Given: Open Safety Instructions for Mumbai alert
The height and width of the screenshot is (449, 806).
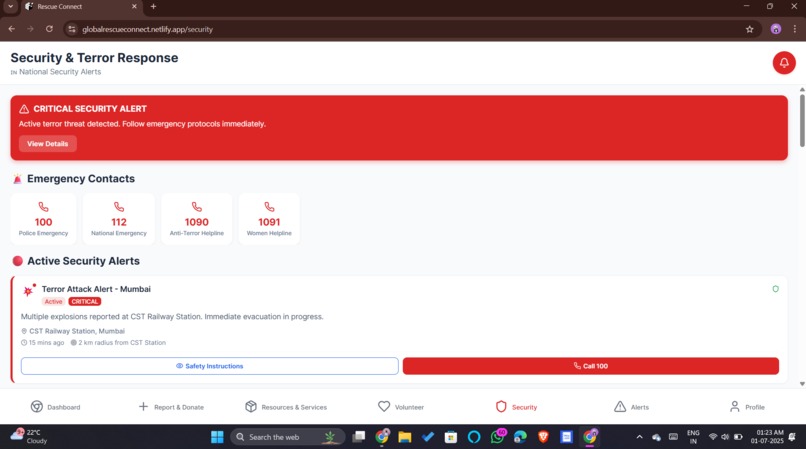Looking at the screenshot, I should pos(210,366).
